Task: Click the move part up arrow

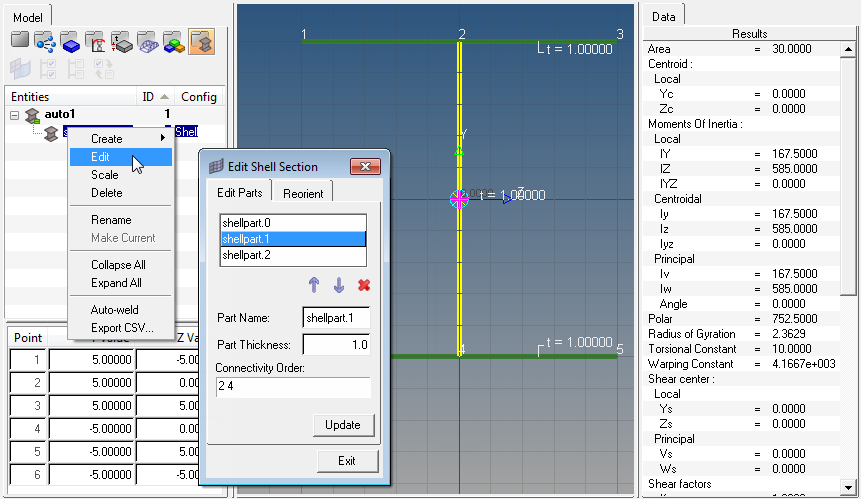Action: point(314,285)
